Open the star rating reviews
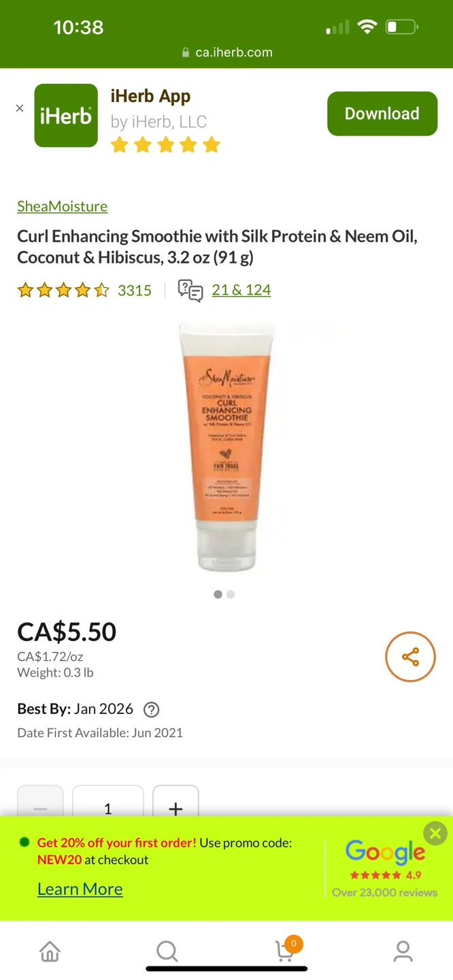 pyautogui.click(x=63, y=291)
